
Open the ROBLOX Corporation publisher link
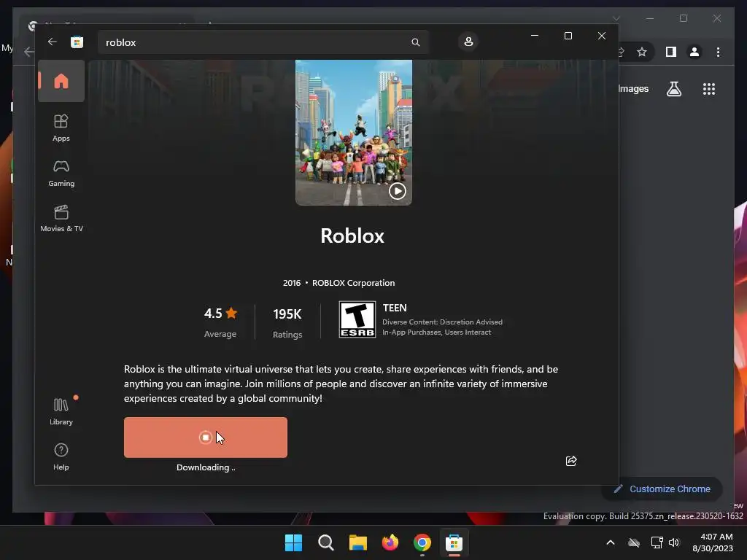[354, 283]
